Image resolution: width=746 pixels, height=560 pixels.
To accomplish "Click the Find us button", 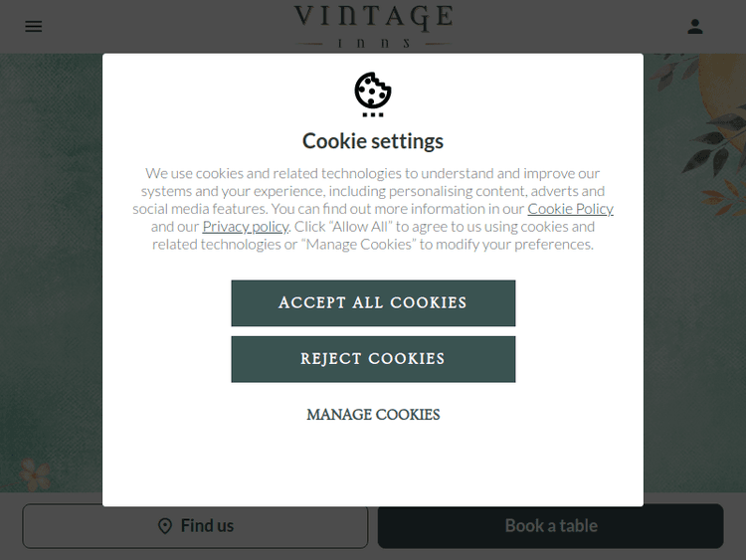I will 195,526.
